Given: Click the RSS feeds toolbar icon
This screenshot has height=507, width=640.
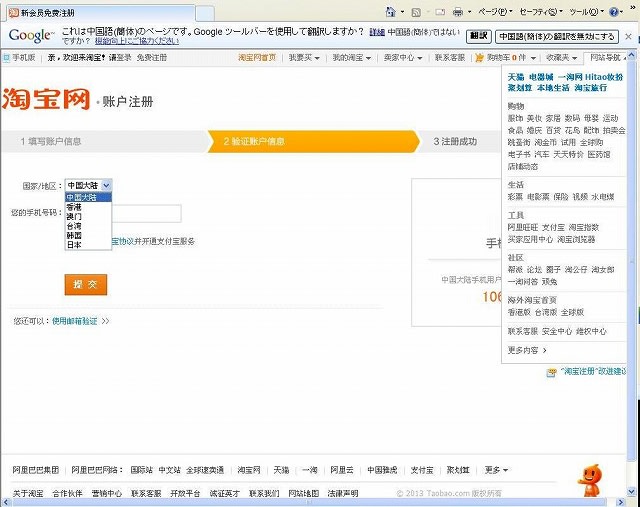Looking at the screenshot, I should click(416, 13).
